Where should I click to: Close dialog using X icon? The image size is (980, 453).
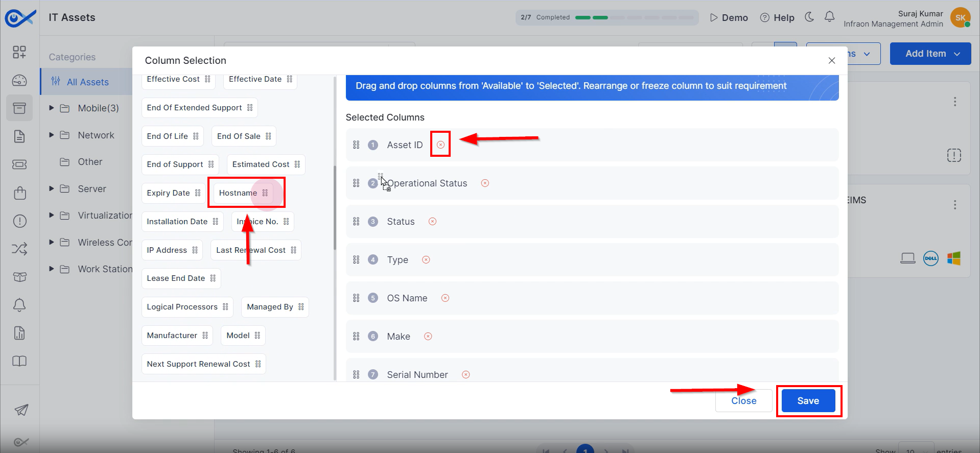(x=831, y=61)
